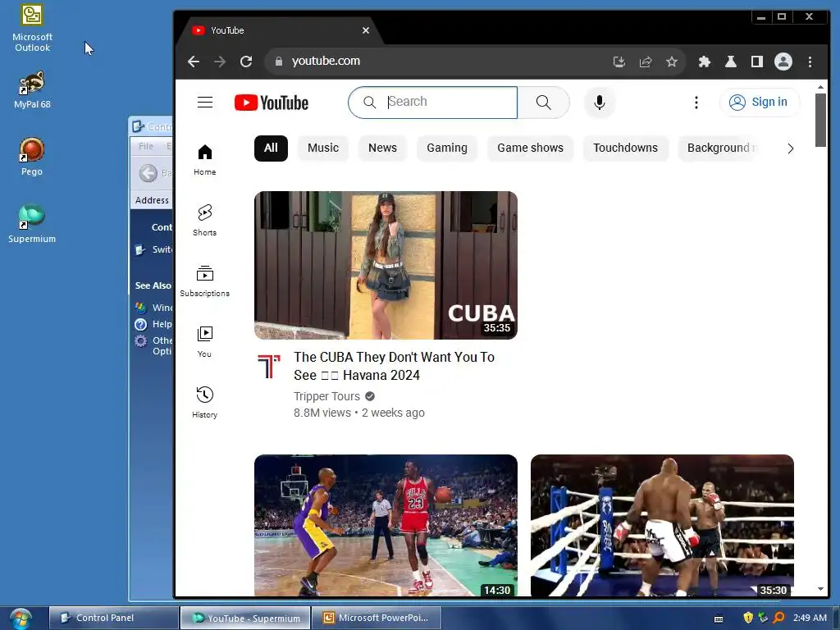This screenshot has width=840, height=630.
Task: Open Subscriptions in sidebar
Action: pyautogui.click(x=204, y=281)
